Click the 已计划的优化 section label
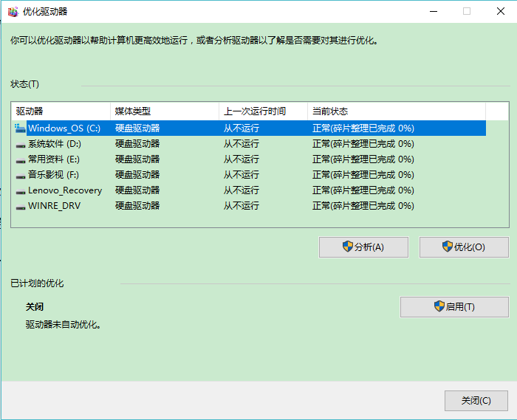 click(37, 283)
